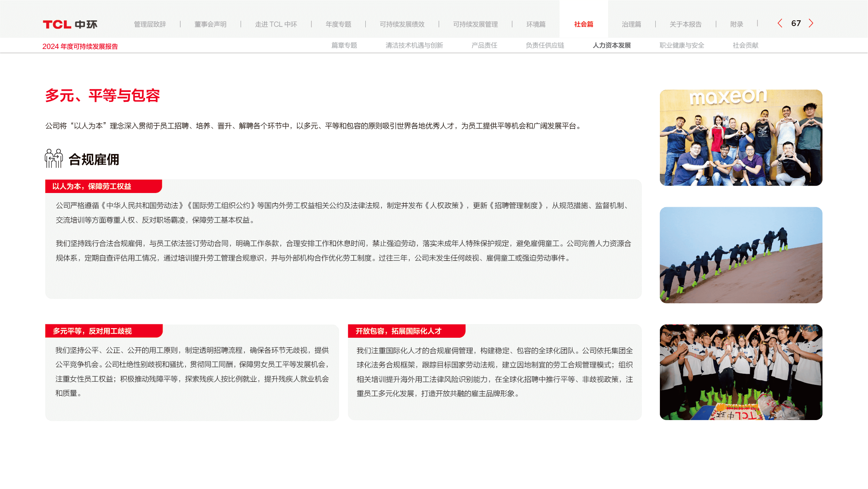868x489 pixels.
Task: Switch to 可持续发展绩效 tab
Action: coord(402,25)
